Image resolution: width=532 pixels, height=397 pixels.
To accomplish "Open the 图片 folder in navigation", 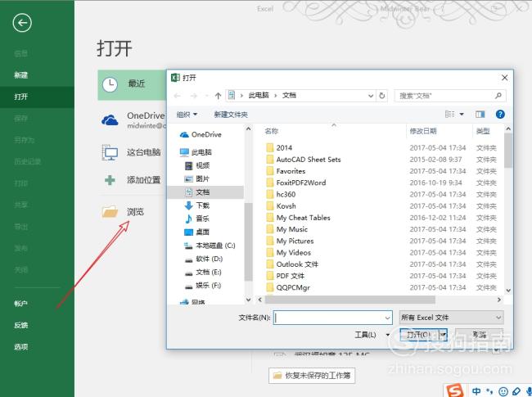I will [197, 178].
